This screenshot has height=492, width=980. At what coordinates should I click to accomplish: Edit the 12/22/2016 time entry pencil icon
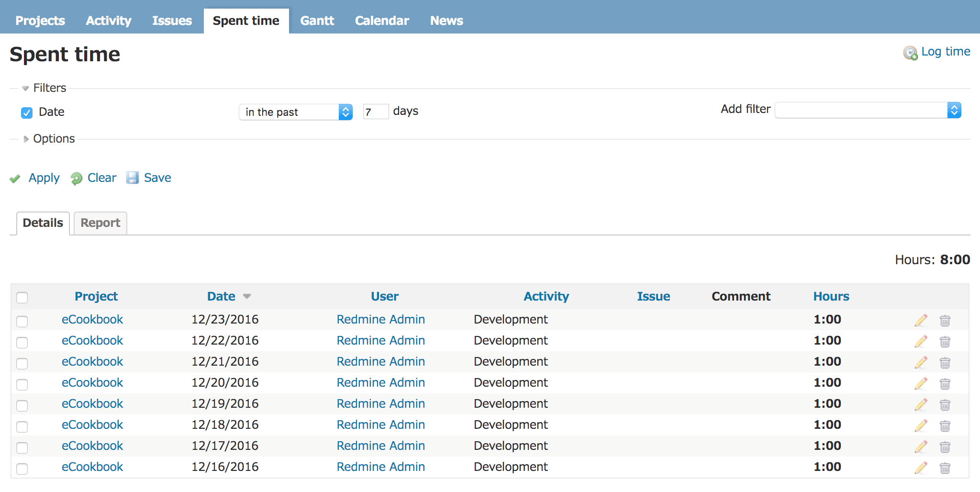click(921, 341)
